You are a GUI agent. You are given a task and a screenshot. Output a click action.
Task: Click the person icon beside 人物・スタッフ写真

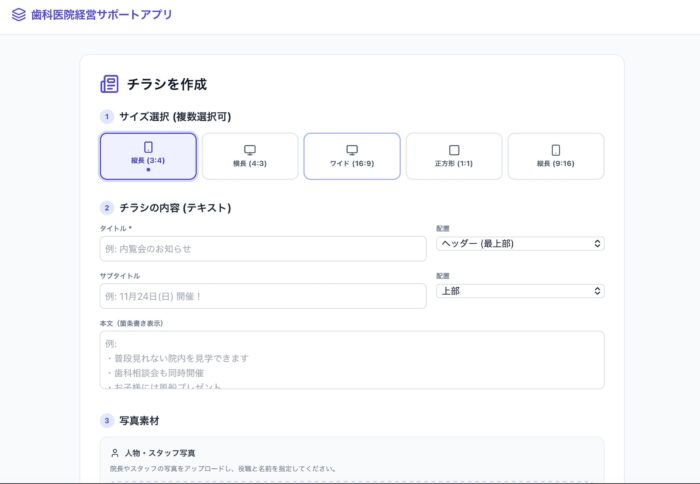[x=115, y=452]
